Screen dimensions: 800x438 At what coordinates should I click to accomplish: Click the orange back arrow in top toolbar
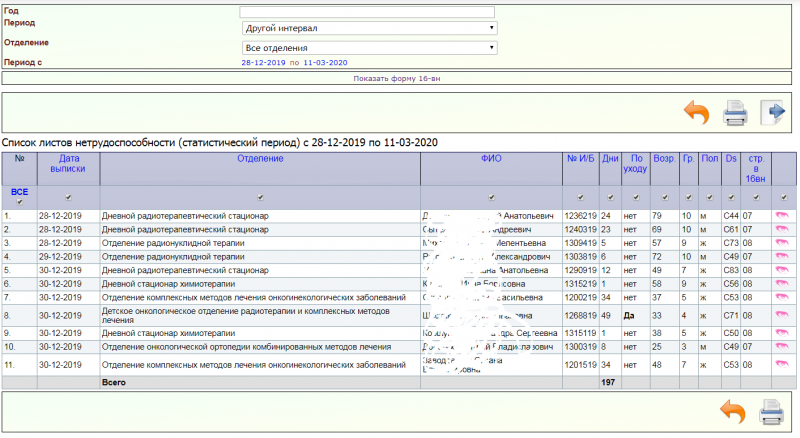coord(696,112)
